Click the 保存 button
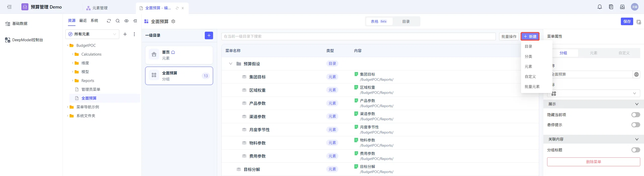644x176 pixels. coord(627,22)
